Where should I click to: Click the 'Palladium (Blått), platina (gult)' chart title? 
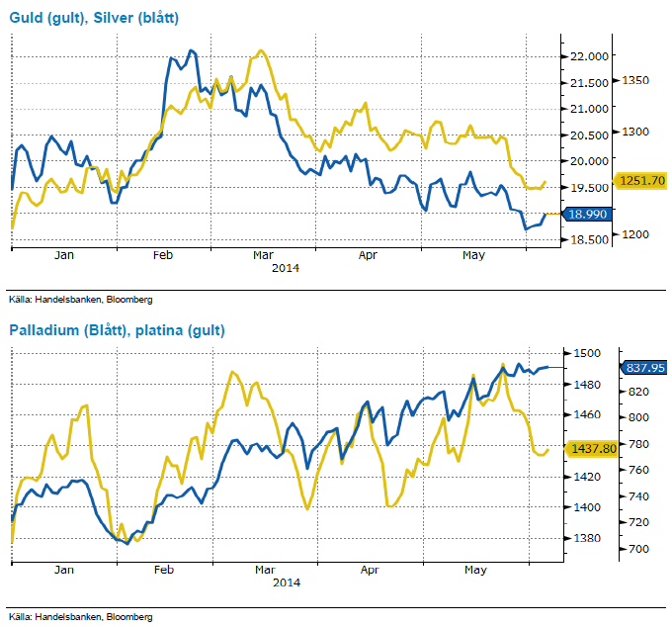pyautogui.click(x=118, y=329)
